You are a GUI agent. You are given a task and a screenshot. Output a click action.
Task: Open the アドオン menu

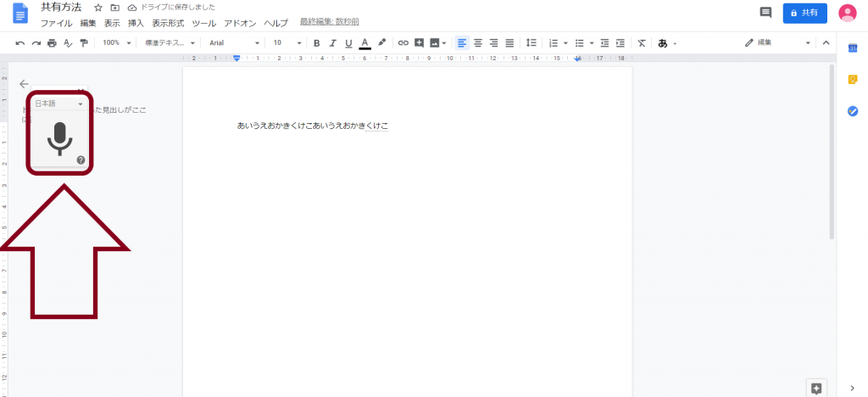240,23
